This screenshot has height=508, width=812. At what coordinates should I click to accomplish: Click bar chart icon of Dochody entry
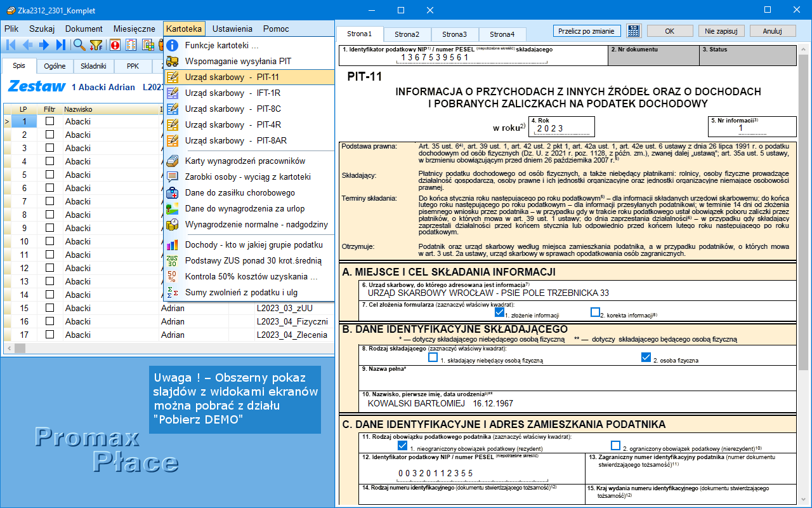172,244
